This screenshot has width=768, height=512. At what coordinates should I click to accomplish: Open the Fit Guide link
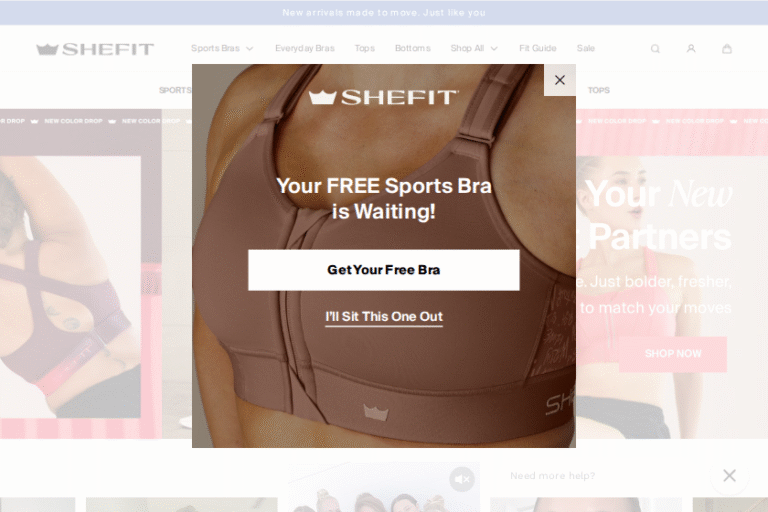tap(537, 49)
